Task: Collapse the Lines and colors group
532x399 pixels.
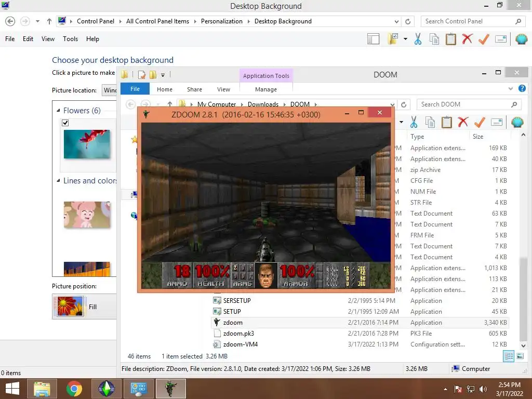Action: (58, 181)
